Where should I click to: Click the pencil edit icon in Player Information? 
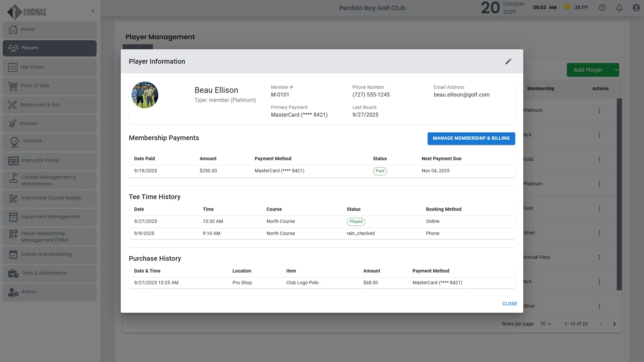pyautogui.click(x=508, y=61)
